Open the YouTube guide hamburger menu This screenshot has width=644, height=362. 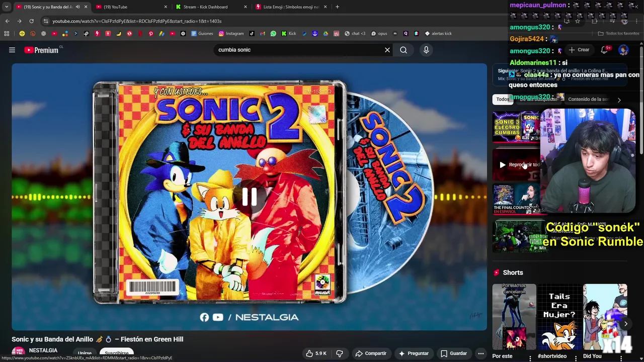pyautogui.click(x=12, y=50)
